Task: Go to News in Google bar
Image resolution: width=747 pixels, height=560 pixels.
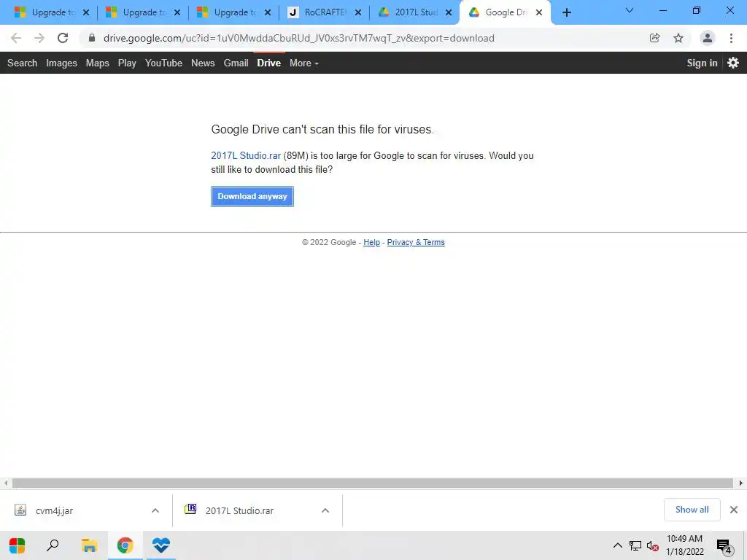Action: tap(203, 63)
